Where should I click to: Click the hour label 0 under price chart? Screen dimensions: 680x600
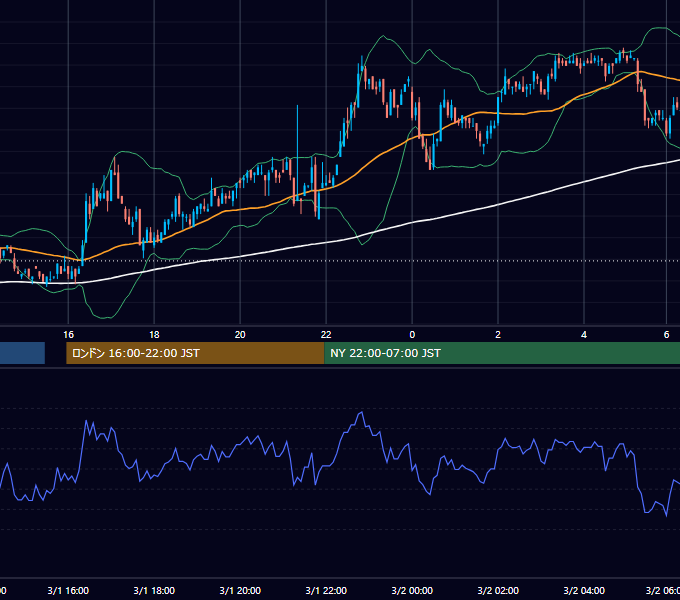412,335
